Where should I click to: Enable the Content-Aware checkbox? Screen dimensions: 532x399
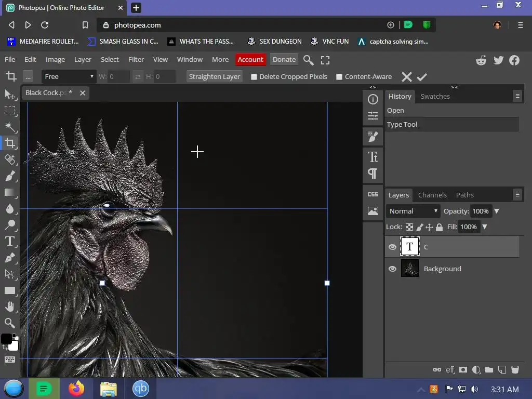(339, 77)
